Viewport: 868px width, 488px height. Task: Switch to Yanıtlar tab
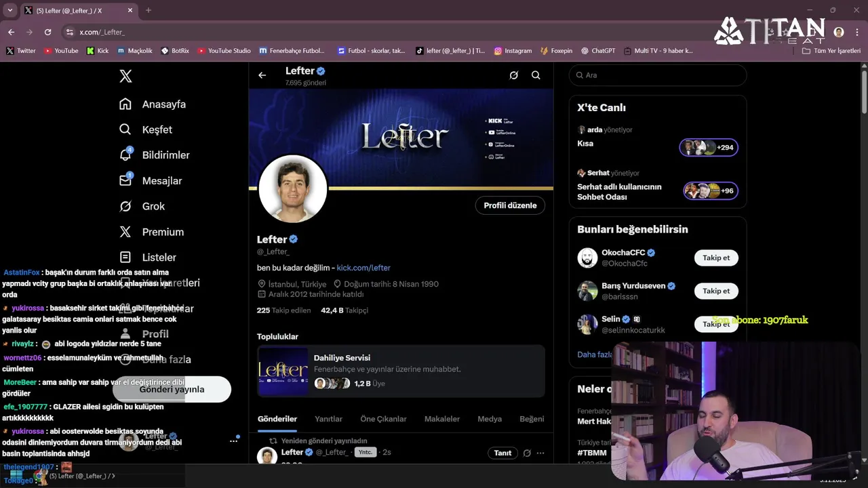pos(328,419)
